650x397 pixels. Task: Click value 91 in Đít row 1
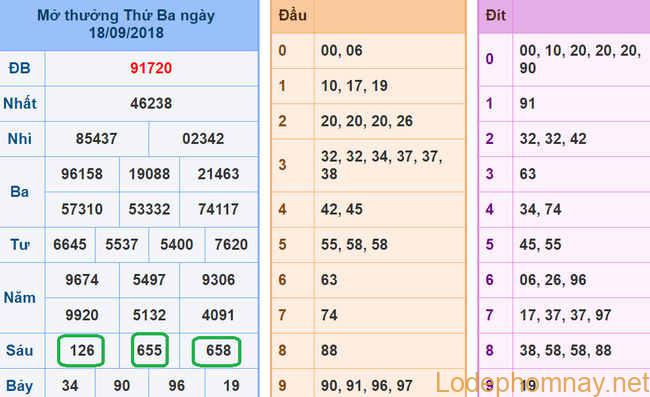(527, 103)
